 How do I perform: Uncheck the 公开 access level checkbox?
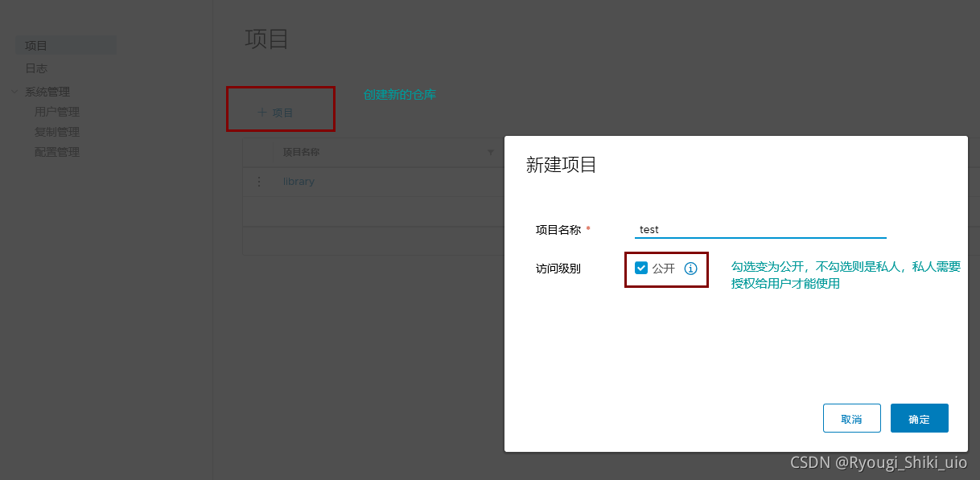pyautogui.click(x=641, y=269)
